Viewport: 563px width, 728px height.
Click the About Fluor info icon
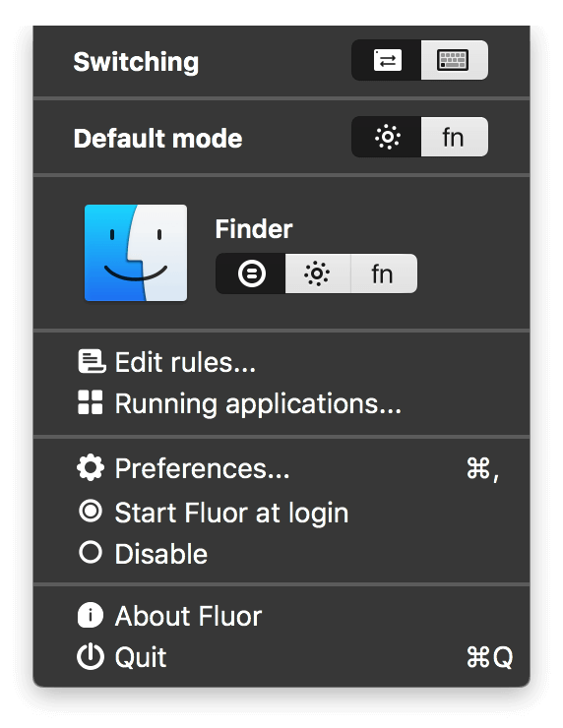coord(91,615)
